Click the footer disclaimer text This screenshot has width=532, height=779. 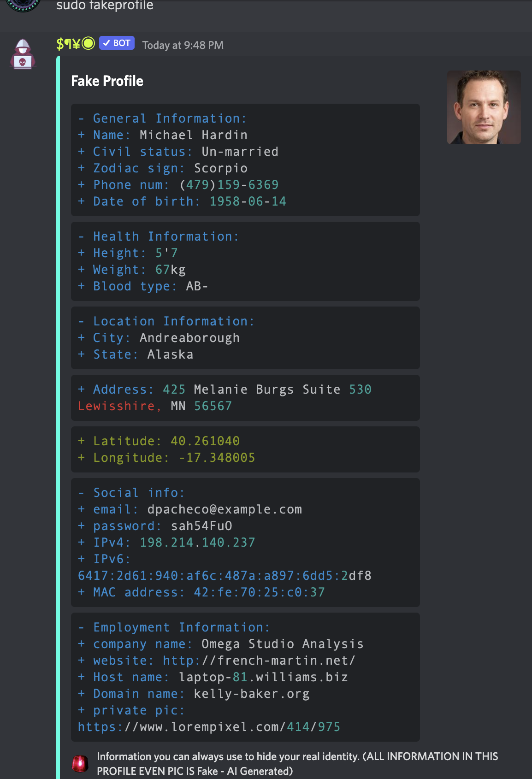click(297, 763)
